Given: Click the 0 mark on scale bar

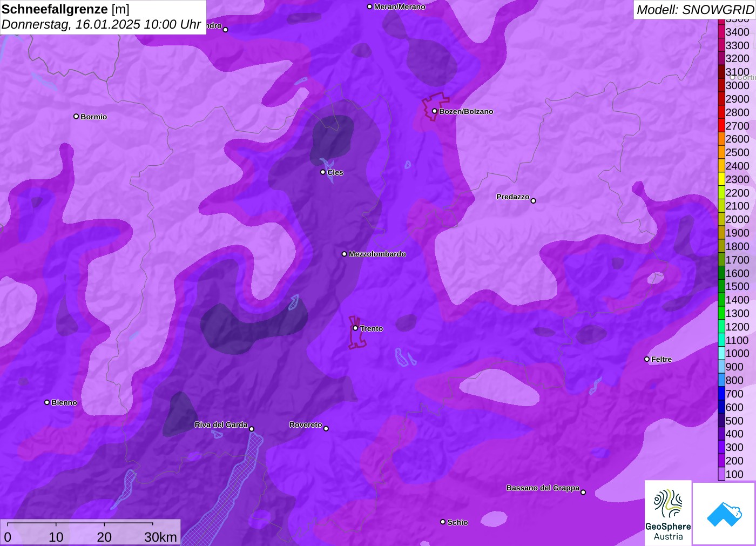Looking at the screenshot, I should point(8,537).
